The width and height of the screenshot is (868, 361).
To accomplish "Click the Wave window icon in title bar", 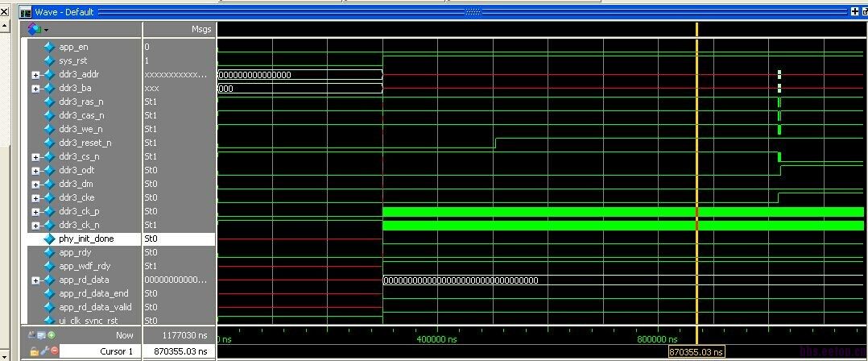I will click(26, 11).
